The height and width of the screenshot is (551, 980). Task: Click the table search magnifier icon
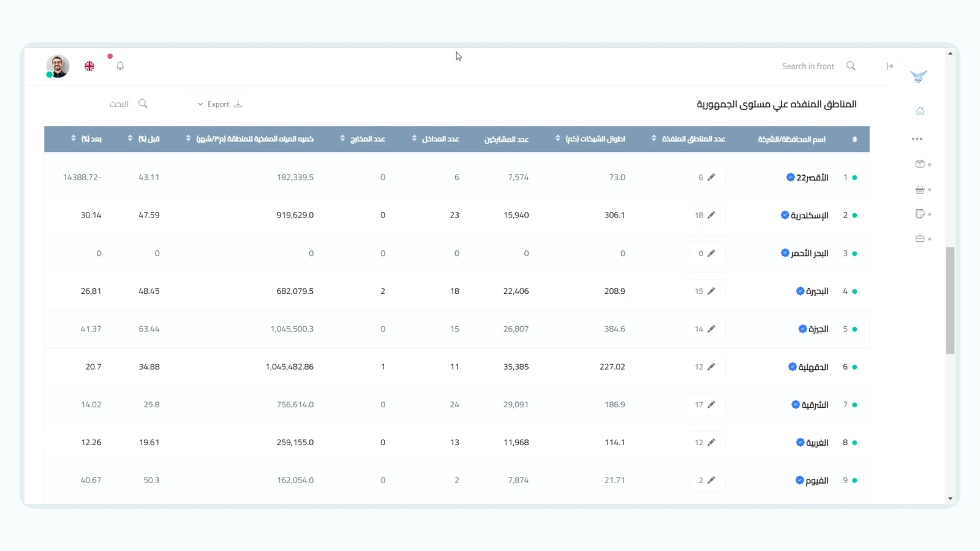[x=143, y=103]
